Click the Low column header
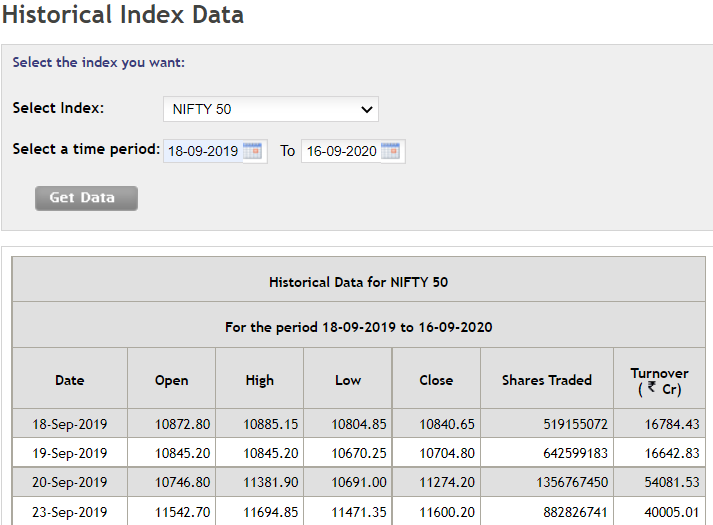The image size is (713, 525). pyautogui.click(x=348, y=380)
